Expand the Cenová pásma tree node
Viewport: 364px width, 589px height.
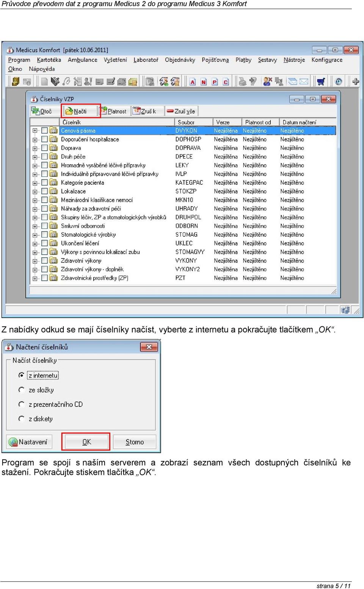35,131
